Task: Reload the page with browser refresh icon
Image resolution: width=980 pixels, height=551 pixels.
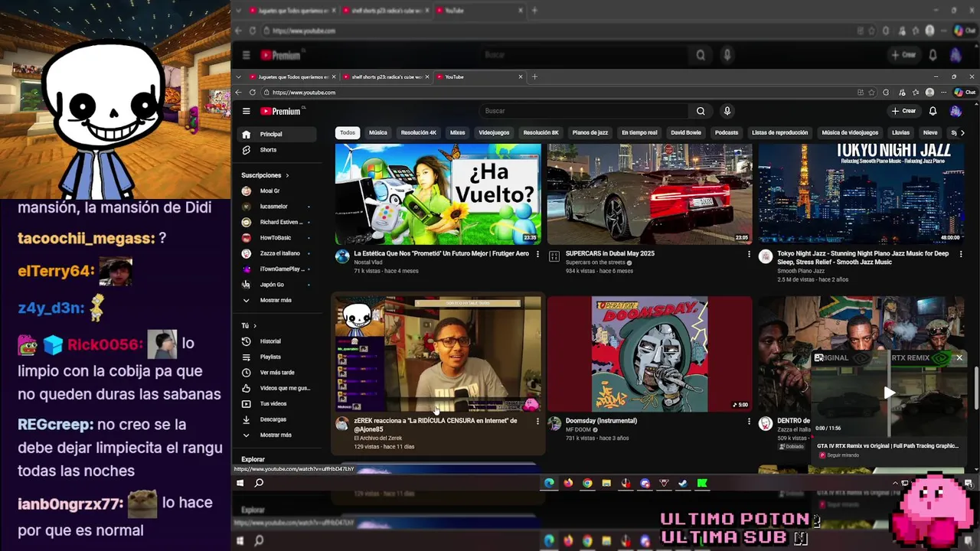Action: [253, 93]
